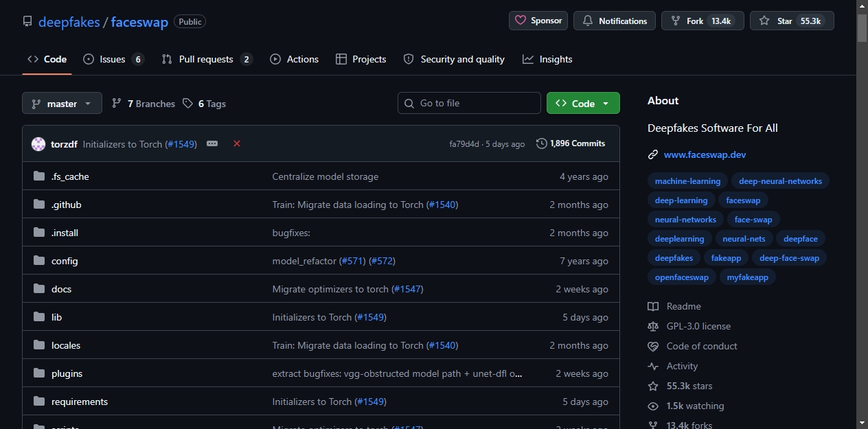
Task: Open the locales folder
Action: click(66, 345)
